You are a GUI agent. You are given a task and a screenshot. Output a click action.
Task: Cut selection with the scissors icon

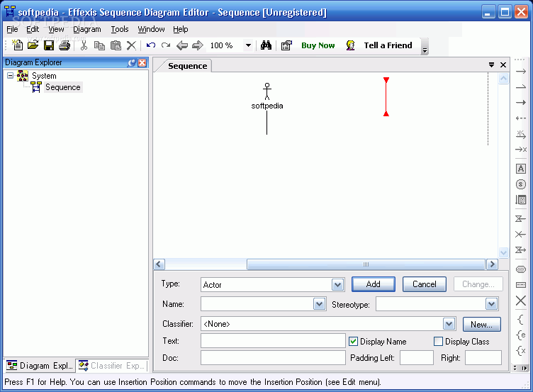(x=84, y=45)
